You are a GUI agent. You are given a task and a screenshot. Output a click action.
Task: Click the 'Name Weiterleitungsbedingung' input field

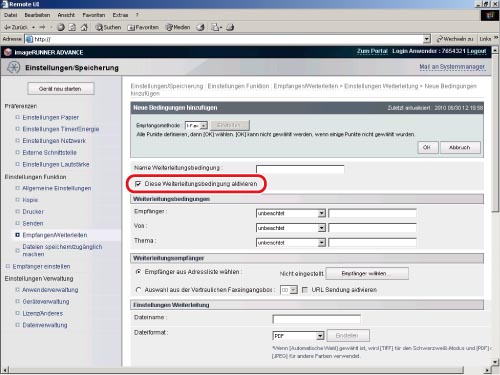tap(300, 169)
